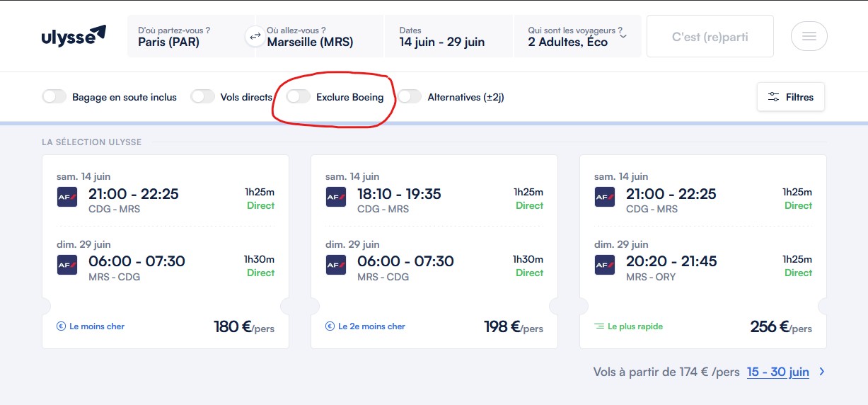Image resolution: width=868 pixels, height=405 pixels.
Task: Open the hamburger menu
Action: [x=809, y=36]
